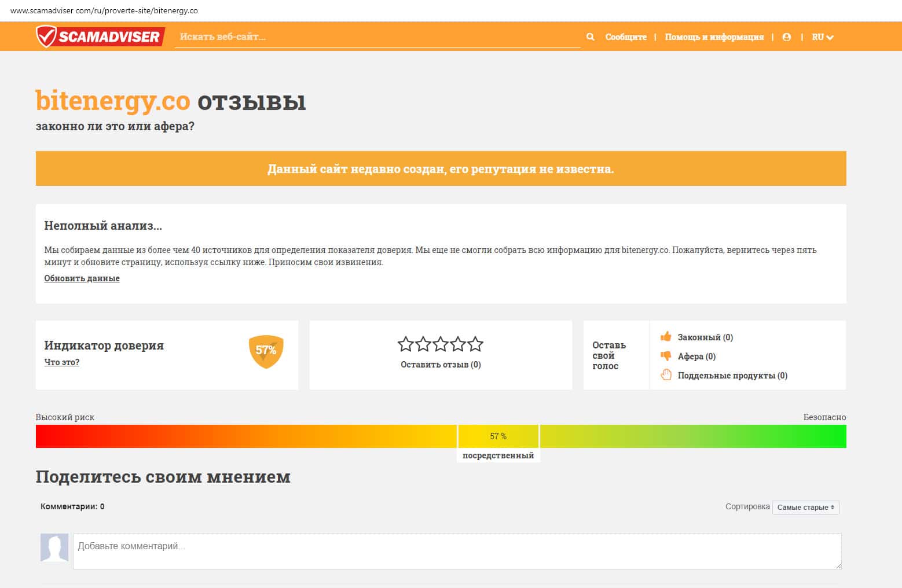This screenshot has width=902, height=588.
Task: Open the user account icon
Action: (786, 37)
